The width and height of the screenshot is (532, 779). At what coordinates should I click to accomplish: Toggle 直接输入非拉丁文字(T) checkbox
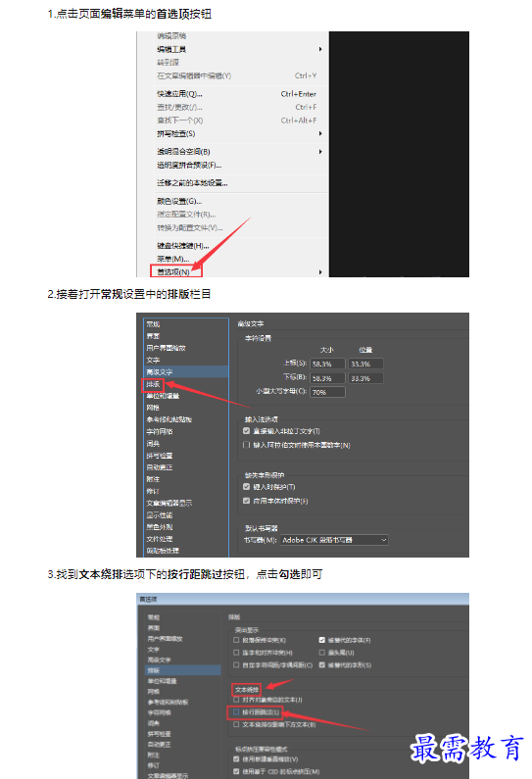pyautogui.click(x=246, y=431)
